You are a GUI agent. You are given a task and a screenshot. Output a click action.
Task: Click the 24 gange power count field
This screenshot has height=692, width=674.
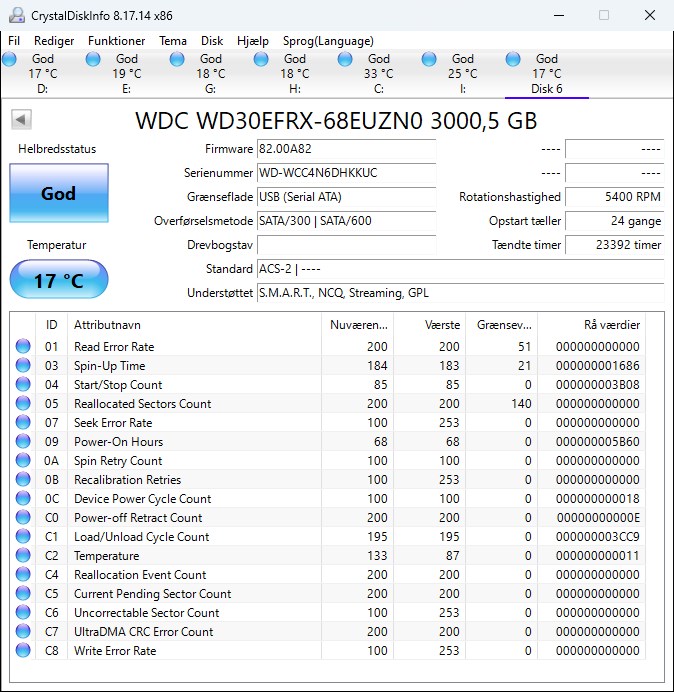[x=614, y=221]
